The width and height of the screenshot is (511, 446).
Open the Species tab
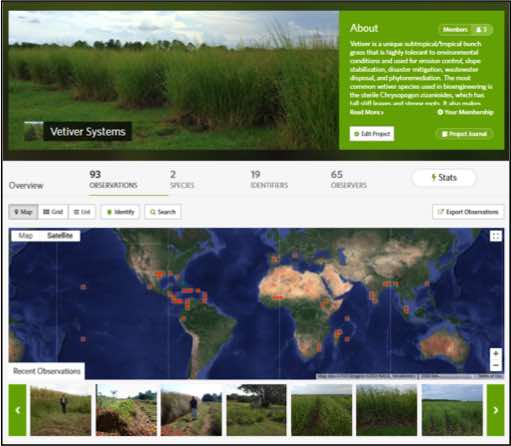pyautogui.click(x=182, y=179)
